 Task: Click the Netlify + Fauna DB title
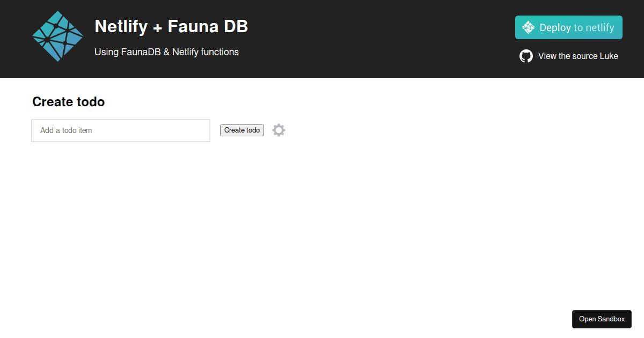click(x=171, y=26)
